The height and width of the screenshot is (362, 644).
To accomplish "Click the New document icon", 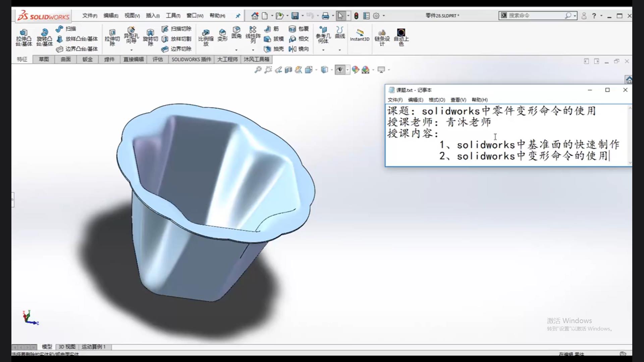I will (x=265, y=16).
